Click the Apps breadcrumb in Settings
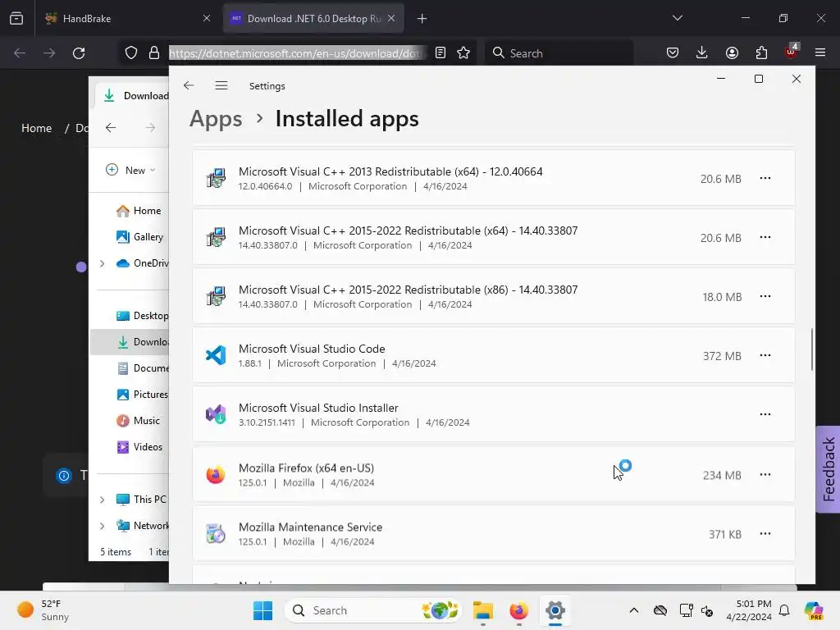 click(x=216, y=118)
